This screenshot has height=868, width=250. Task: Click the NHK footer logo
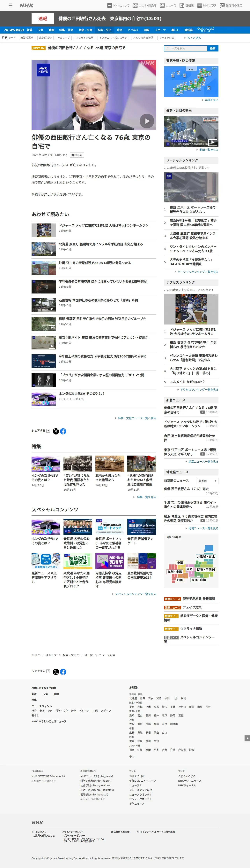tap(37, 823)
